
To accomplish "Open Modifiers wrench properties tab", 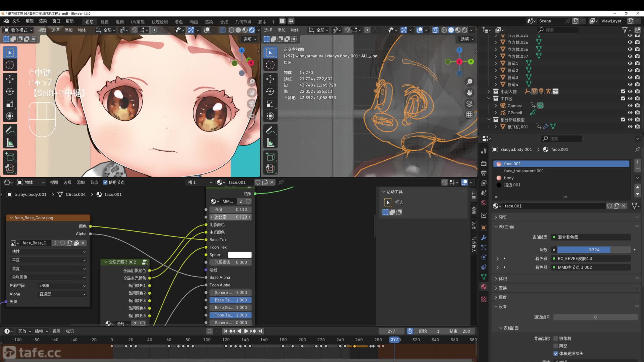I will click(484, 238).
